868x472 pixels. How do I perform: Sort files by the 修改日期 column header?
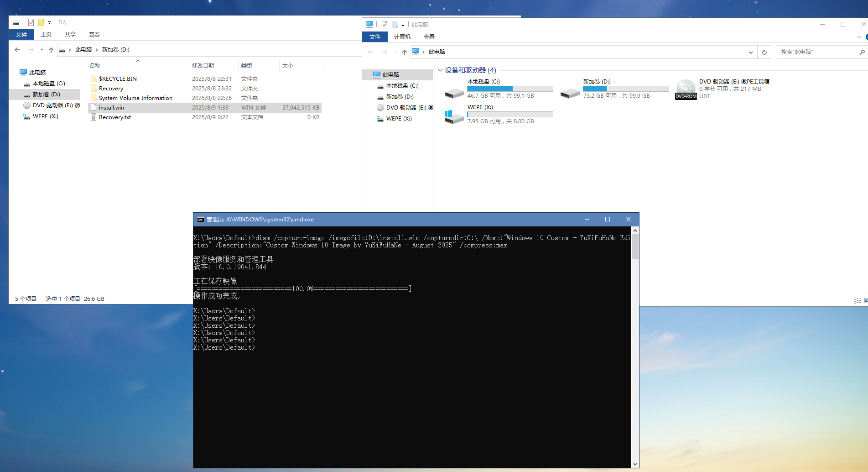203,66
